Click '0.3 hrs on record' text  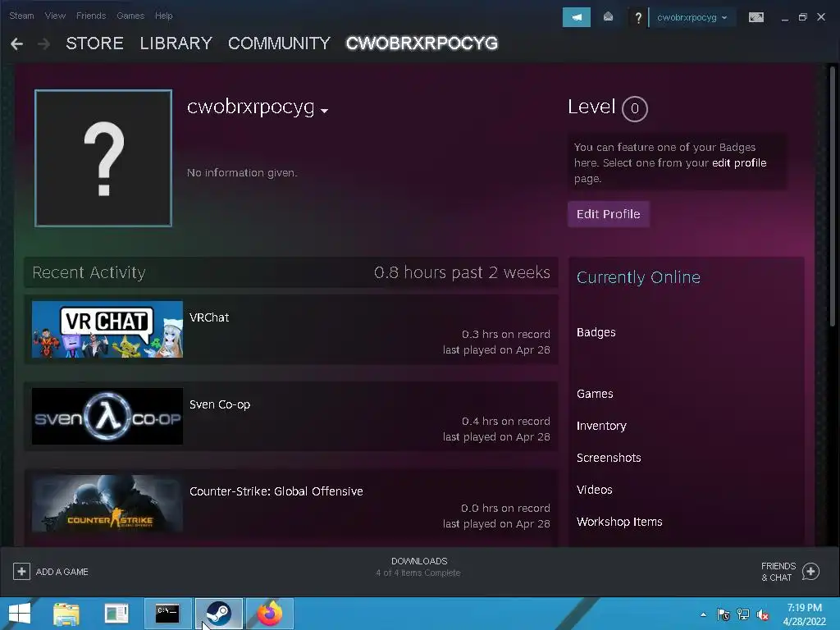(x=505, y=335)
